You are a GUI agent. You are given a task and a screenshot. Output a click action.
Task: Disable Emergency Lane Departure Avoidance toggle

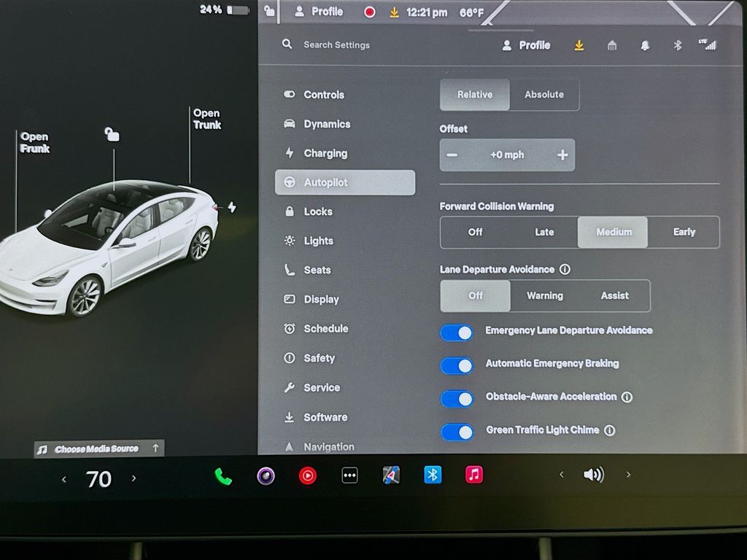(457, 332)
